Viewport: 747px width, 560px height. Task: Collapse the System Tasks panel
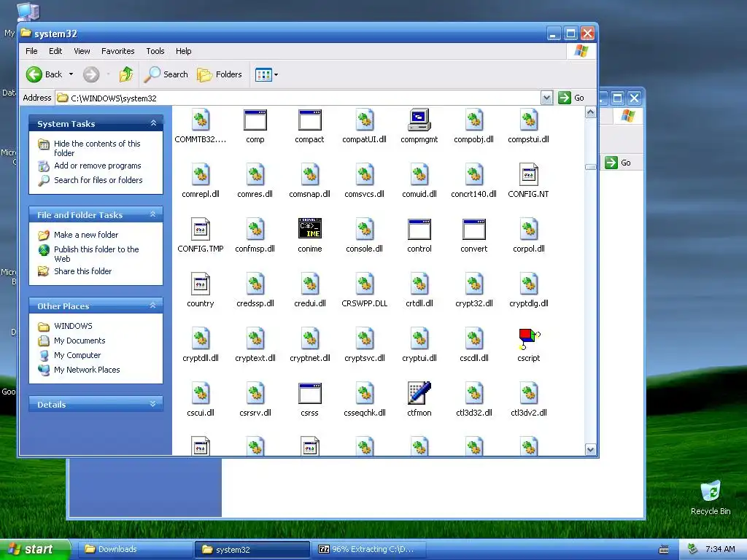153,123
